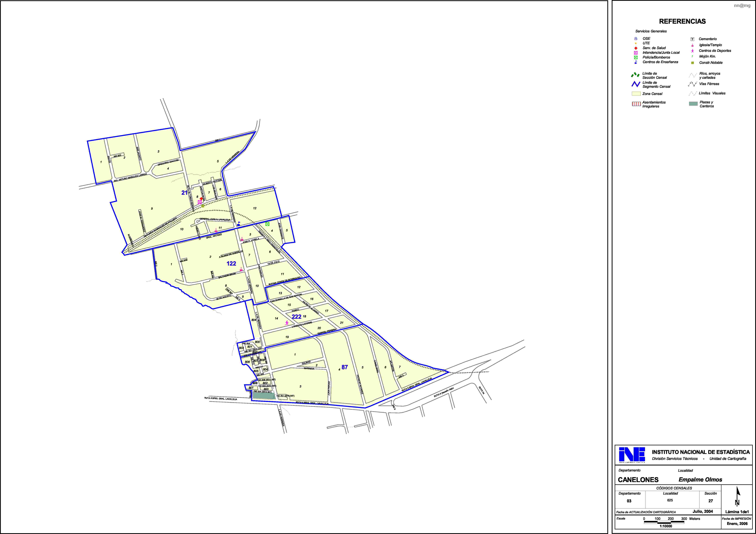756x534 pixels.
Task: Click the magenta Intendencia/Junta Local legend icon
Action: (x=636, y=53)
